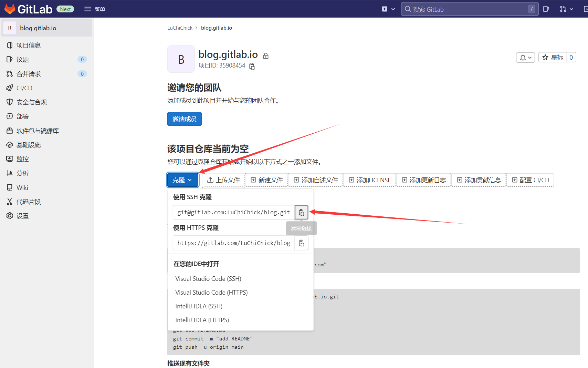Click the Wiki book icon
The height and width of the screenshot is (368, 588).
click(10, 187)
